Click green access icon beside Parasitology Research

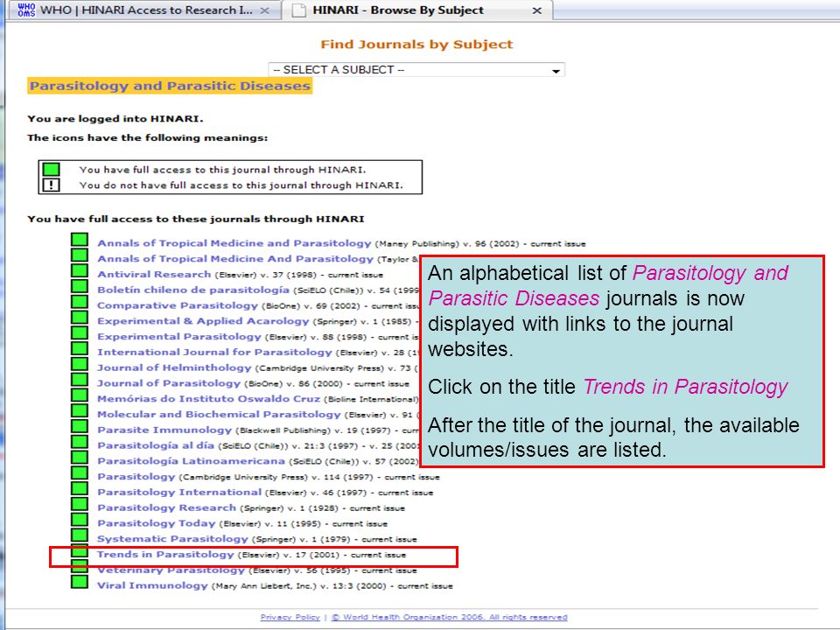(80, 504)
